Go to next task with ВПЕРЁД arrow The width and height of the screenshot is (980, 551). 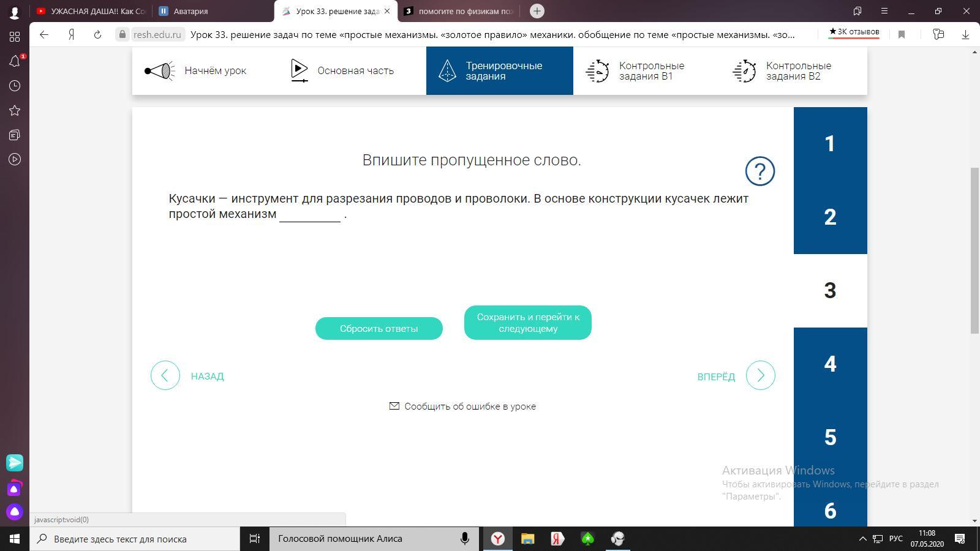point(760,375)
